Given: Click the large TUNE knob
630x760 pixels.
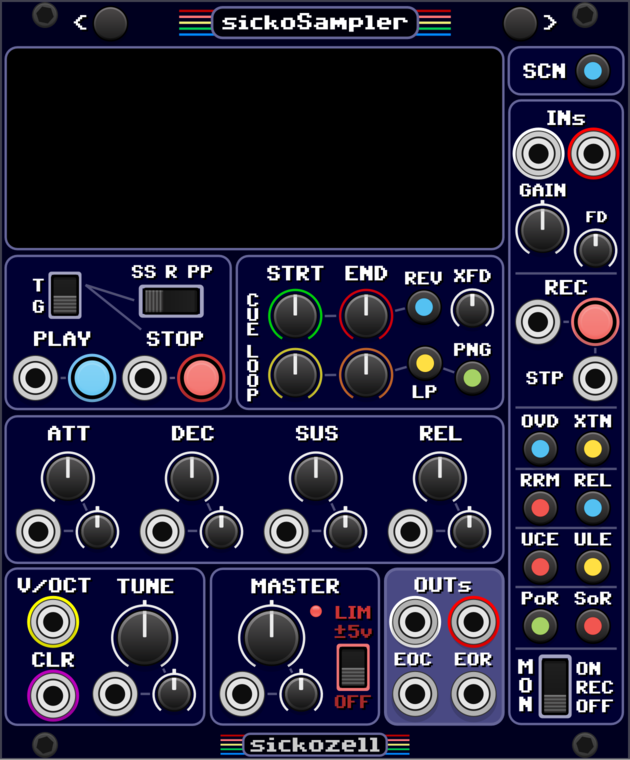Looking at the screenshot, I should pyautogui.click(x=144, y=636).
